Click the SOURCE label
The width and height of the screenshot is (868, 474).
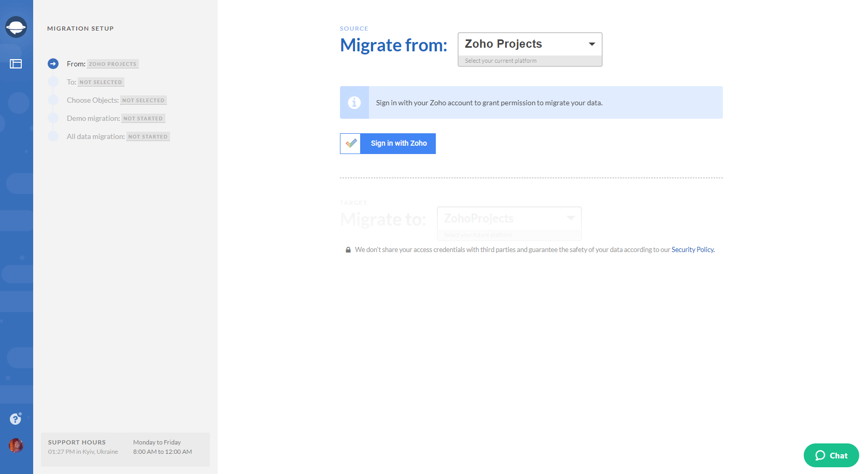pyautogui.click(x=354, y=29)
